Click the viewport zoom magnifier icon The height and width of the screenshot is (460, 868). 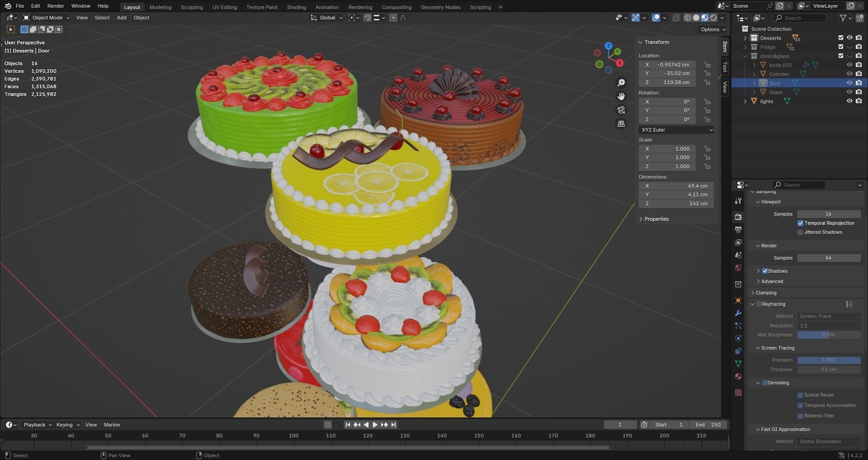(x=621, y=83)
